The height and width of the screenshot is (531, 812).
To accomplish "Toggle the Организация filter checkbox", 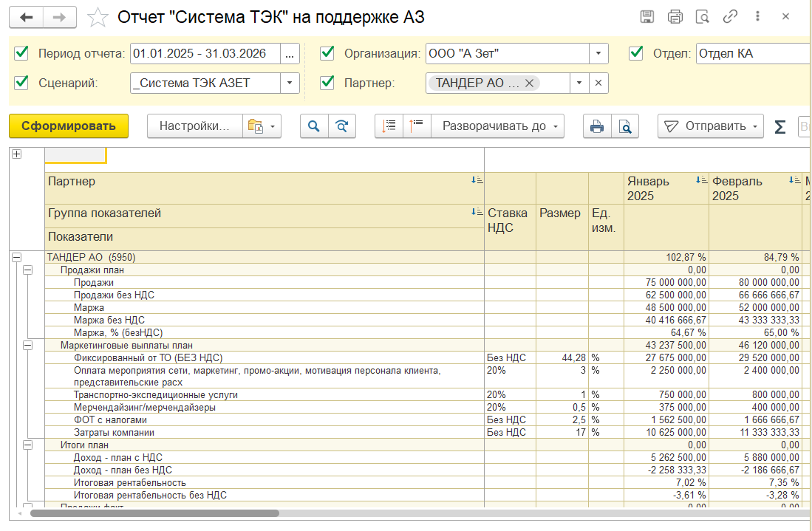I will (327, 53).
